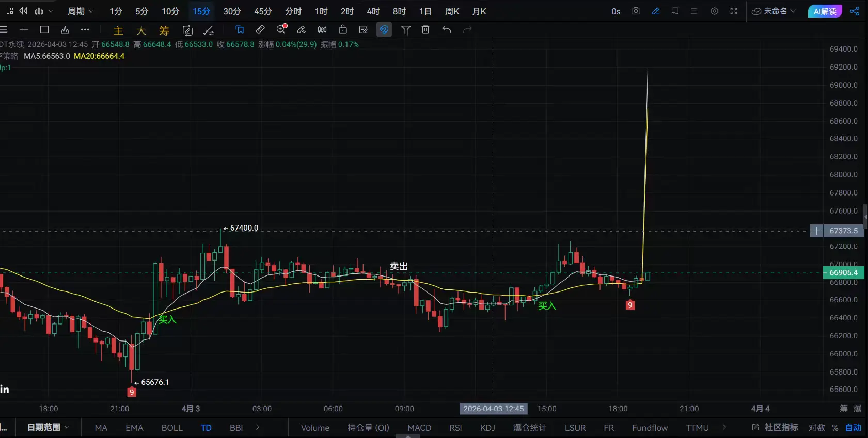
Task: Switch to the 30分 timeframe
Action: click(x=232, y=11)
